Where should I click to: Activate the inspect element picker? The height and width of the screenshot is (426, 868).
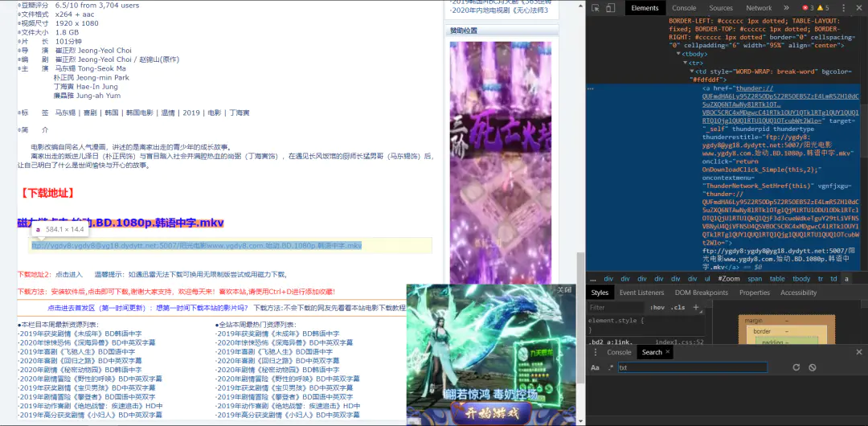pos(596,8)
